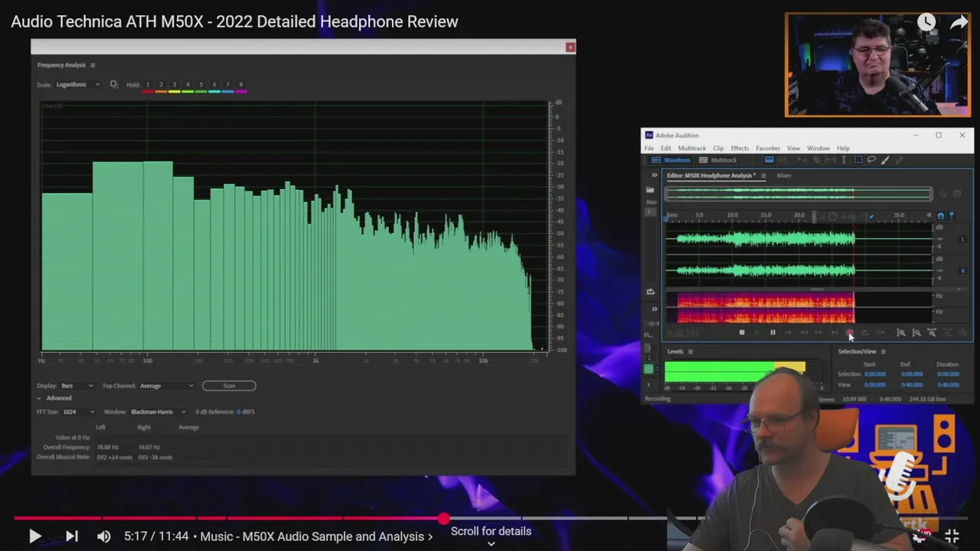Toggle Hold button 5
The height and width of the screenshot is (551, 980).
tap(201, 84)
